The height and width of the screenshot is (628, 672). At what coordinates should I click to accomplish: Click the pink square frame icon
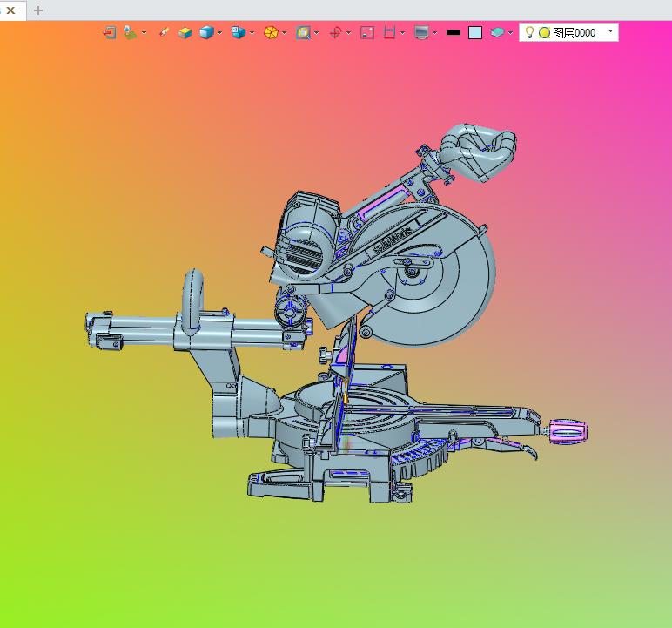coord(367,32)
